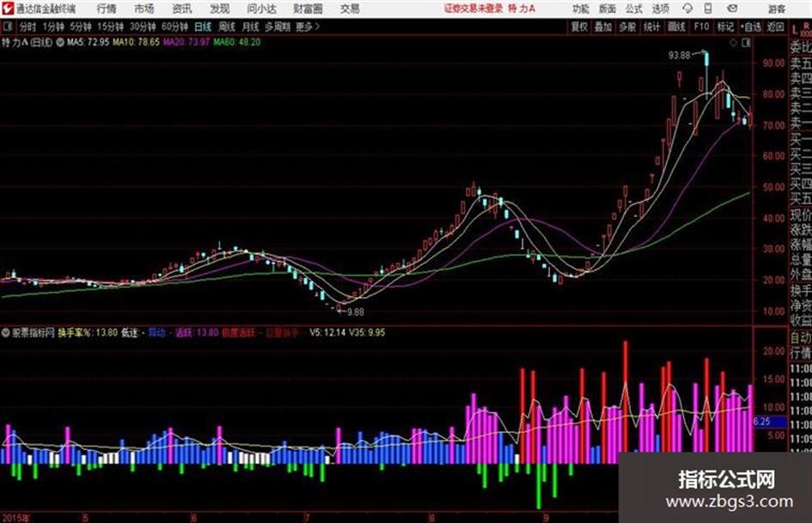This screenshot has width=812, height=523.
Task: Click the diamond icon at chart top-right
Action: pyautogui.click(x=733, y=43)
